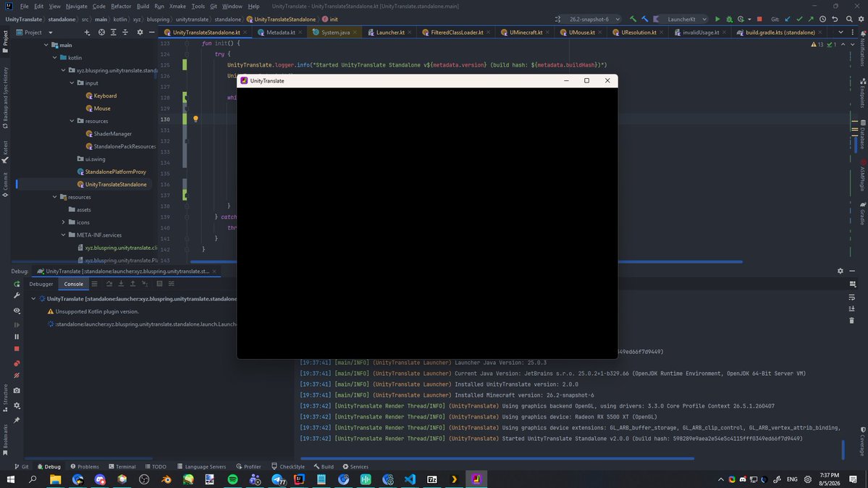Click the console horizontal scrollbar
The width and height of the screenshot is (868, 488).
(x=497, y=458)
